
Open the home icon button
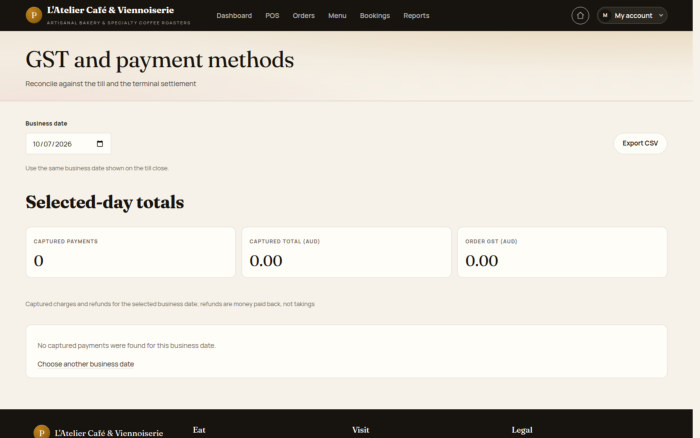coord(580,16)
